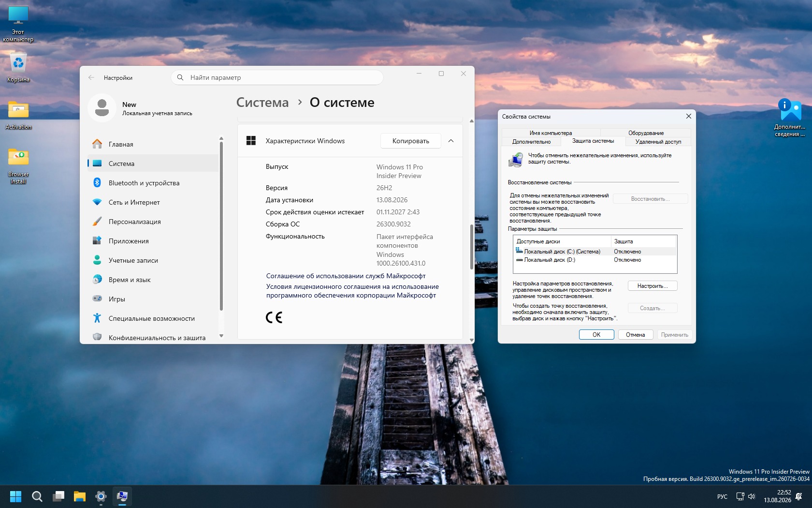Click the Доступные диски column header
812x508 pixels.
click(562, 241)
